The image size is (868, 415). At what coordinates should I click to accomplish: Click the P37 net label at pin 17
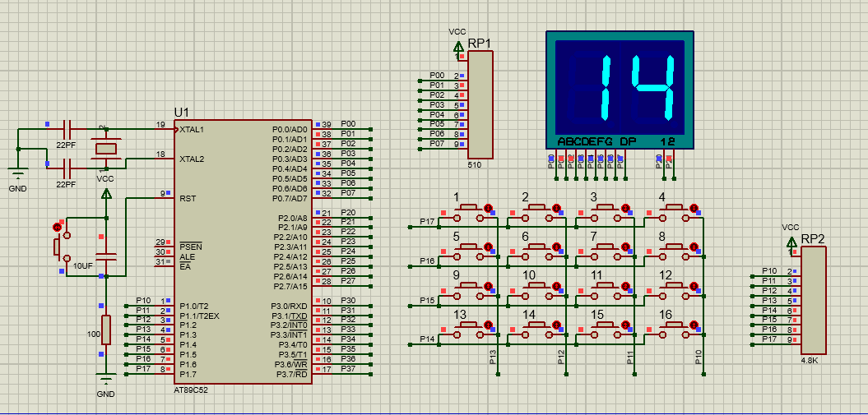click(348, 368)
